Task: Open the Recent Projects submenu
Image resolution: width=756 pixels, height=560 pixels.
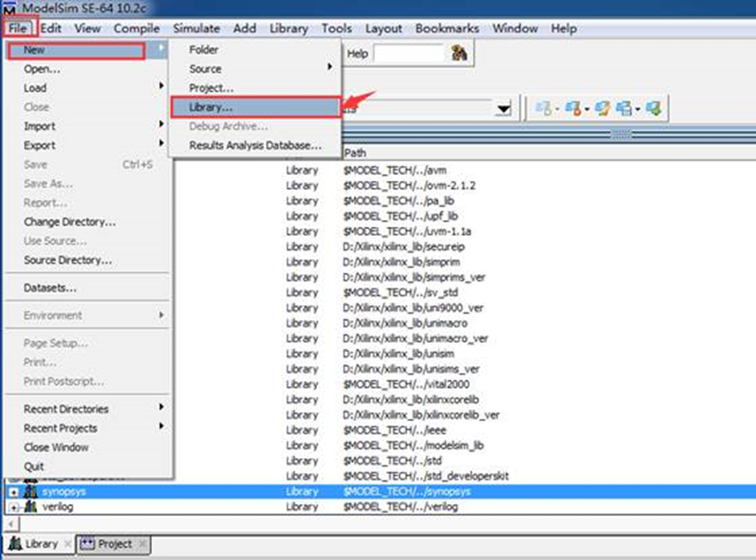Action: point(87,428)
